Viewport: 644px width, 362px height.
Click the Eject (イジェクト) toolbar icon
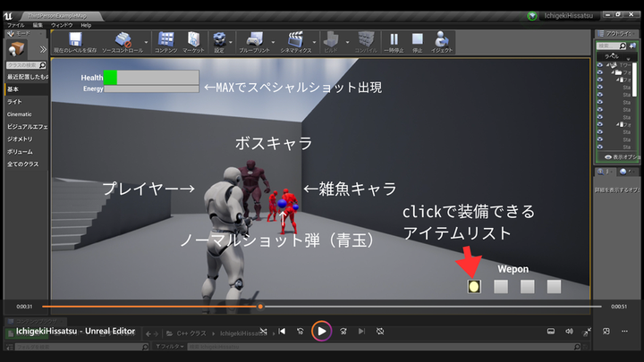pos(442,40)
